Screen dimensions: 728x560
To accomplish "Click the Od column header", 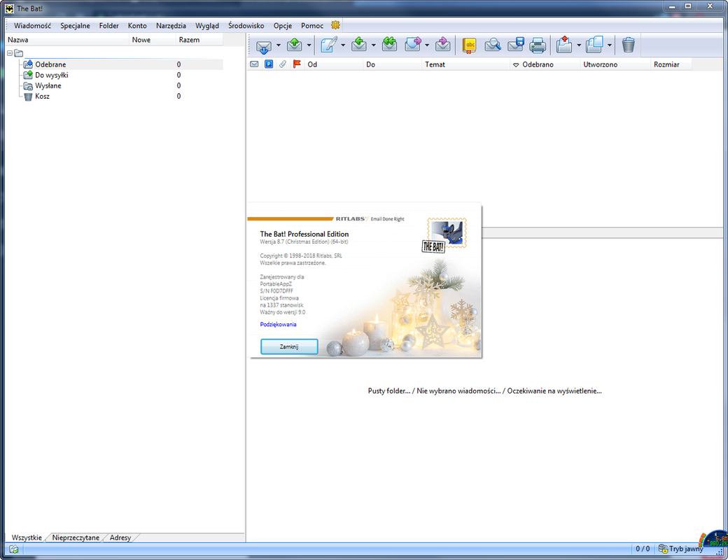I will (333, 64).
